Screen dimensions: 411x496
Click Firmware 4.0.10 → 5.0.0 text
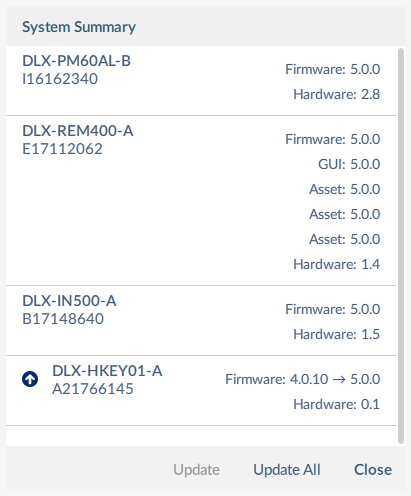303,379
